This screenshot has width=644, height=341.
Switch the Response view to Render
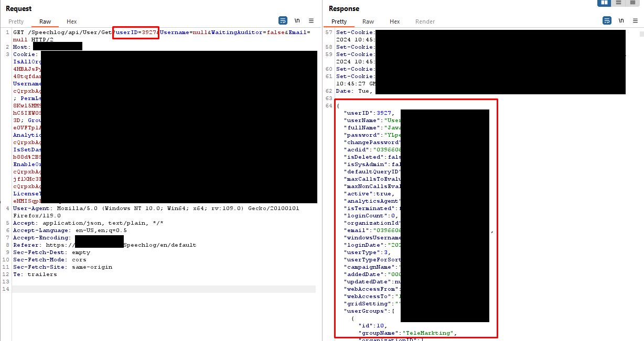pos(425,21)
